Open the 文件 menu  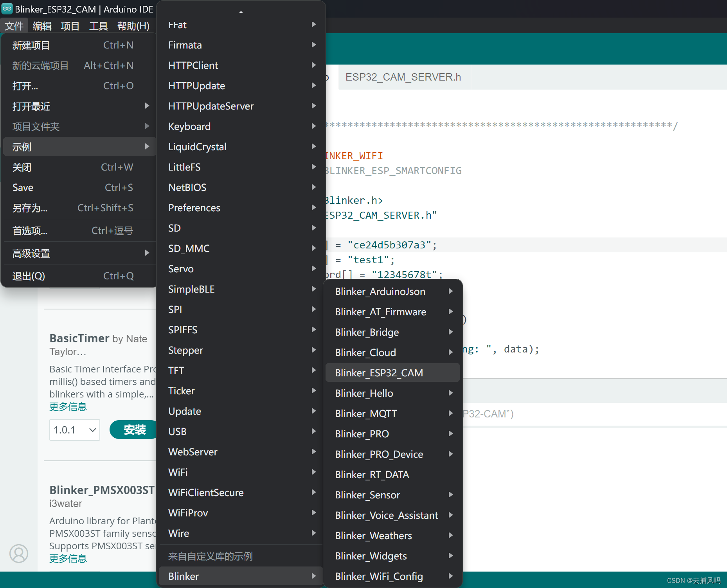pyautogui.click(x=14, y=26)
